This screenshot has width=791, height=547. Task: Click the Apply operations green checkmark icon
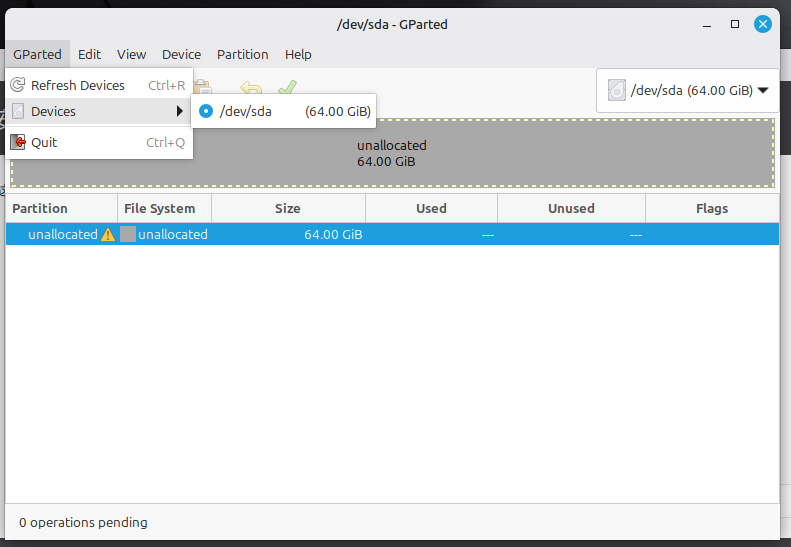[287, 89]
